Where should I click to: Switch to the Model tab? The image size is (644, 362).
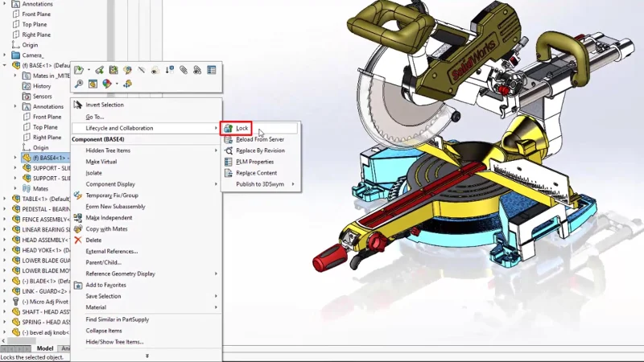(x=45, y=348)
